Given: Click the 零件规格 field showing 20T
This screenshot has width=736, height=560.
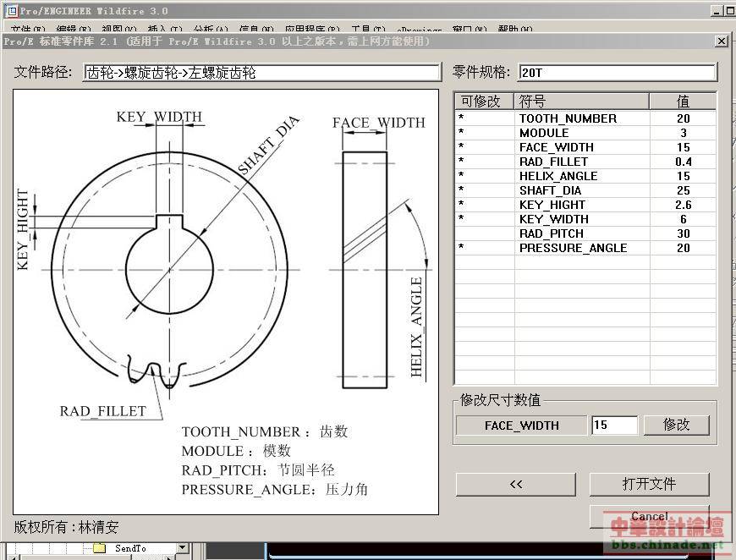Looking at the screenshot, I should pos(618,72).
